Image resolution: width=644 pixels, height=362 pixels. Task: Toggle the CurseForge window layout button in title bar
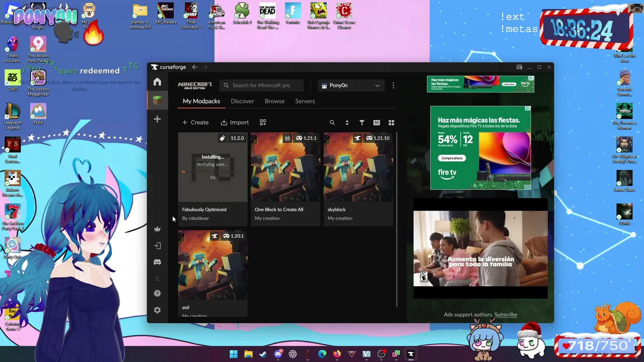(519, 67)
